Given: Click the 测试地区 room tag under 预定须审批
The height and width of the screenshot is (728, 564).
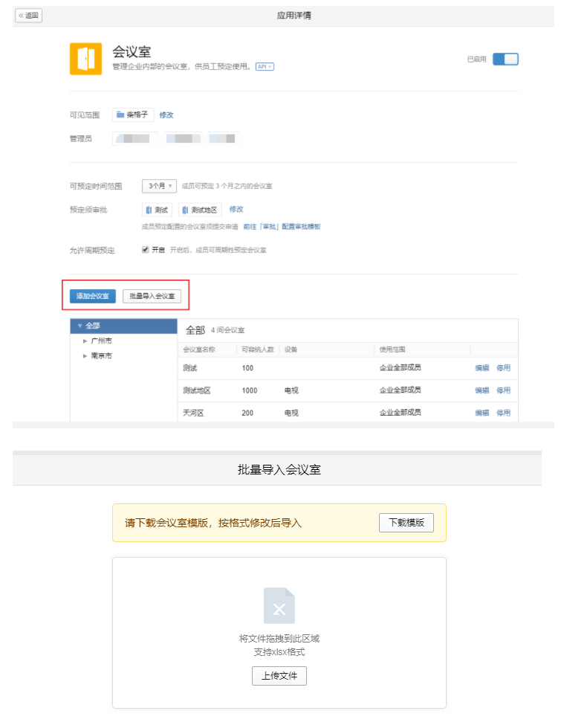Looking at the screenshot, I should [200, 210].
